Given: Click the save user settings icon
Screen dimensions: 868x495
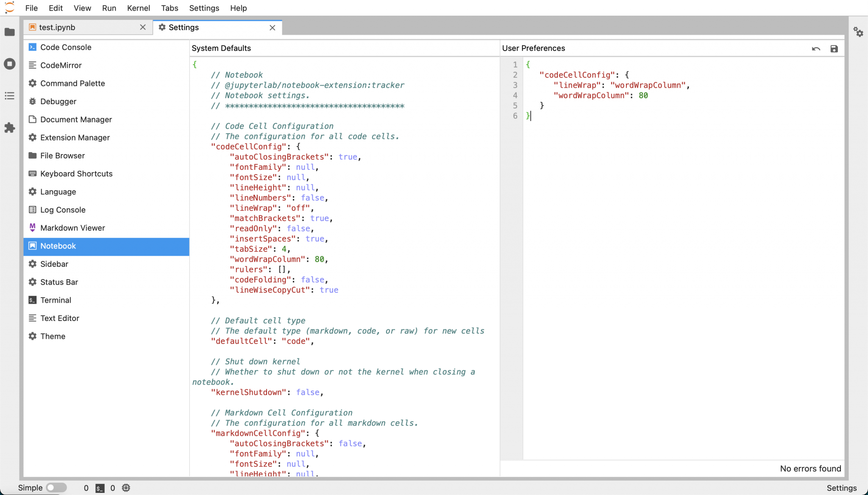Looking at the screenshot, I should [x=834, y=49].
